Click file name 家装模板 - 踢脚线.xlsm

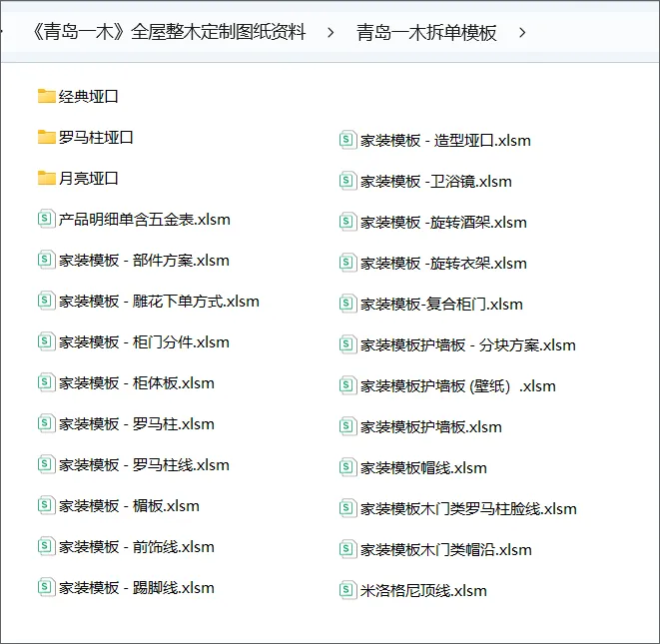point(137,588)
